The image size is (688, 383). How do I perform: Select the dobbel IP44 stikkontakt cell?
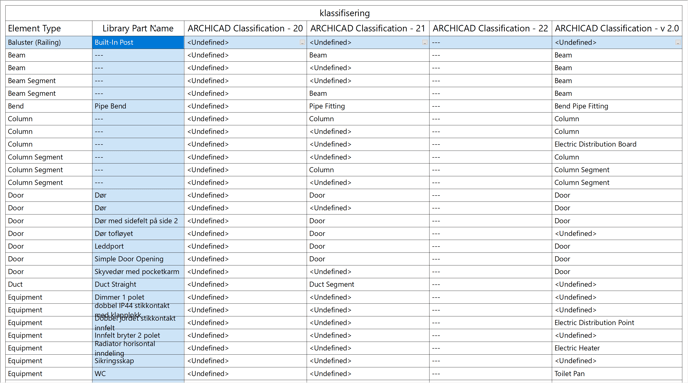point(138,310)
